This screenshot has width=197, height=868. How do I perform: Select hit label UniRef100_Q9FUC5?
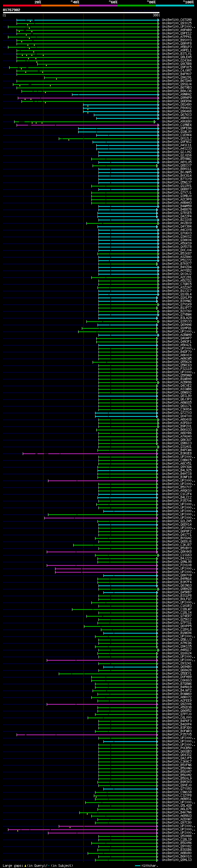point(177,67)
